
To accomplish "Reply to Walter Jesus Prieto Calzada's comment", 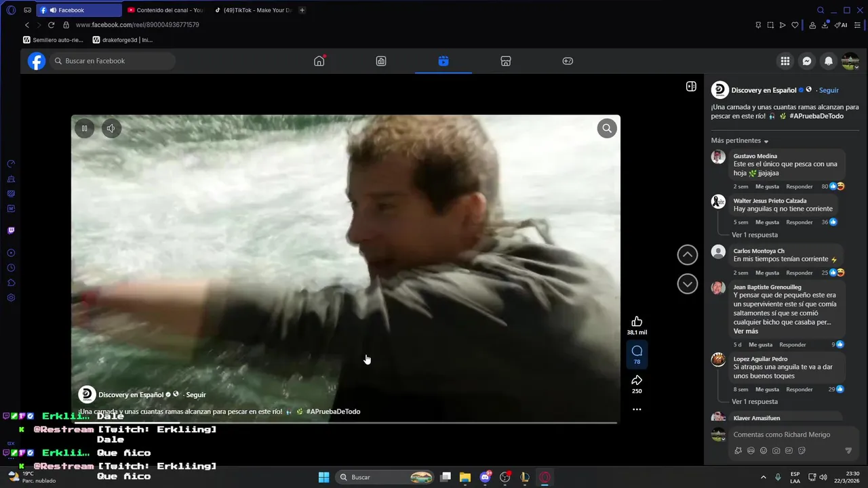I will coord(800,222).
